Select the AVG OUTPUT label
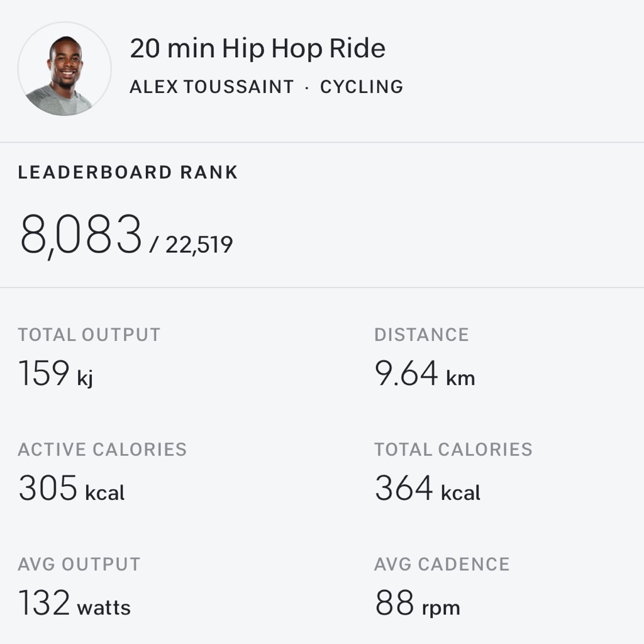 coord(79,564)
